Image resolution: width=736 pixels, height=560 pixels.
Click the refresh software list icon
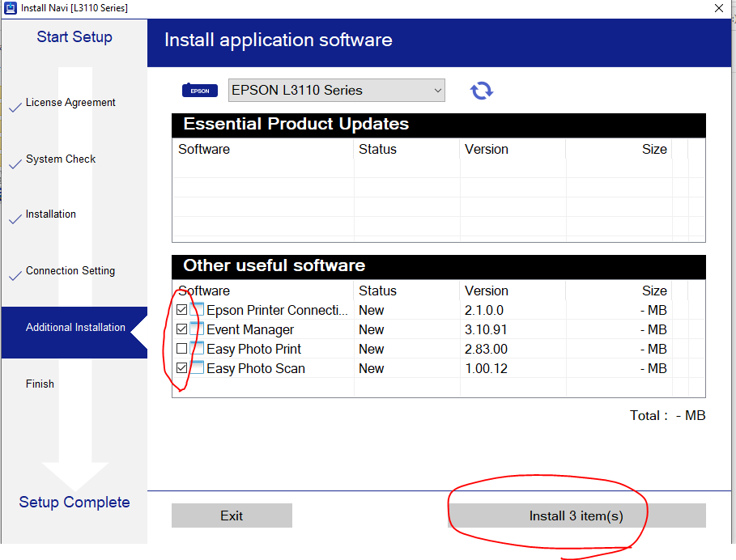coord(481,91)
